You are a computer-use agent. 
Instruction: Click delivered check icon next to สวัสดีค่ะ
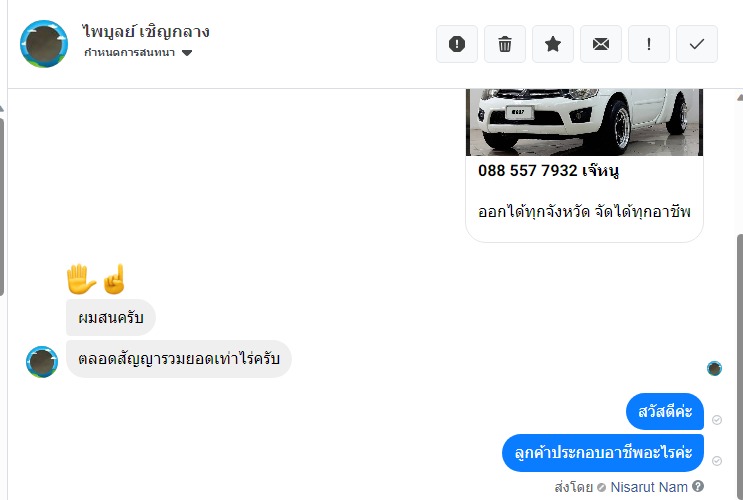tap(717, 420)
